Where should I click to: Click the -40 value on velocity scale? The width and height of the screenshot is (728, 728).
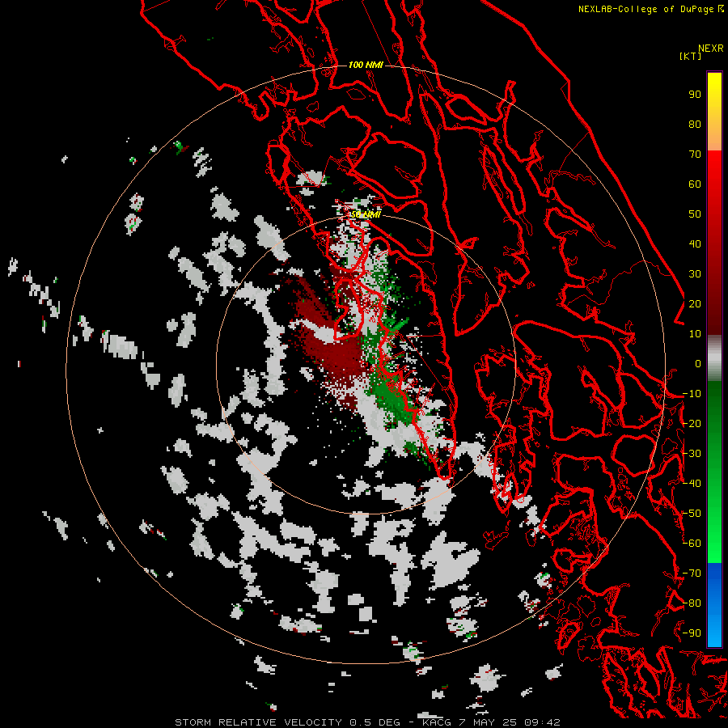692,484
